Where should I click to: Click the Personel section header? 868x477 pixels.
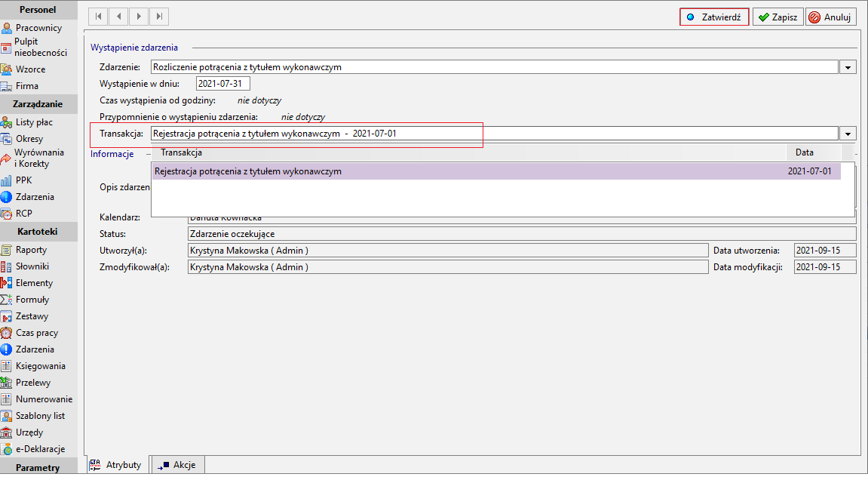point(38,9)
